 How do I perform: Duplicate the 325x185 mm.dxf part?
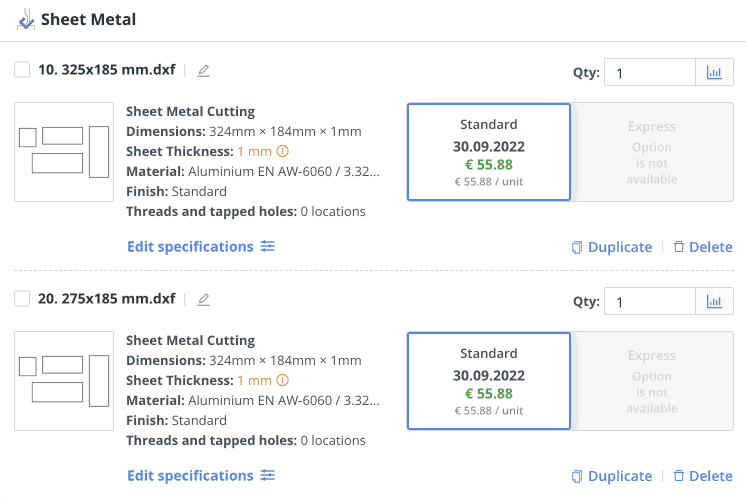point(611,247)
